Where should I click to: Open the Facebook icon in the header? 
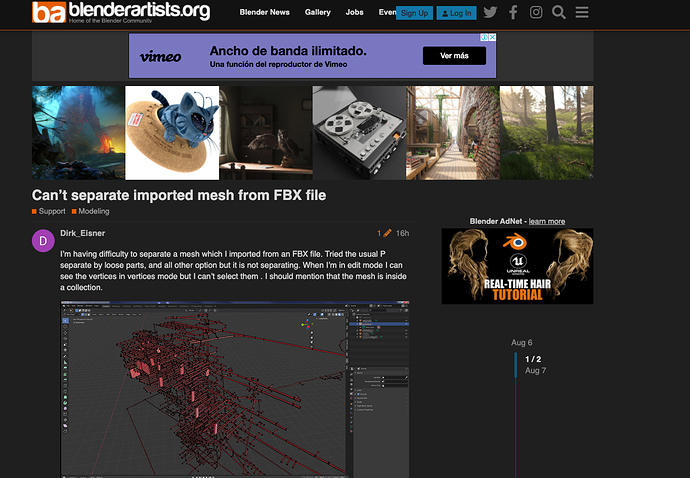(x=513, y=12)
